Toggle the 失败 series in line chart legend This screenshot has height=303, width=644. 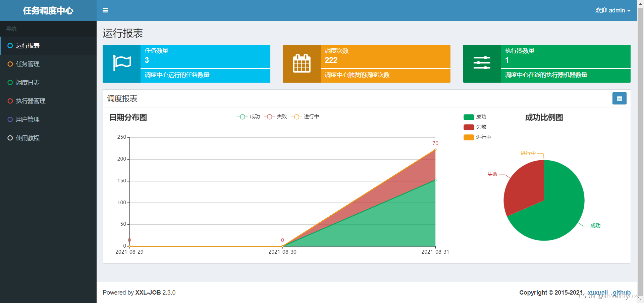pyautogui.click(x=276, y=117)
